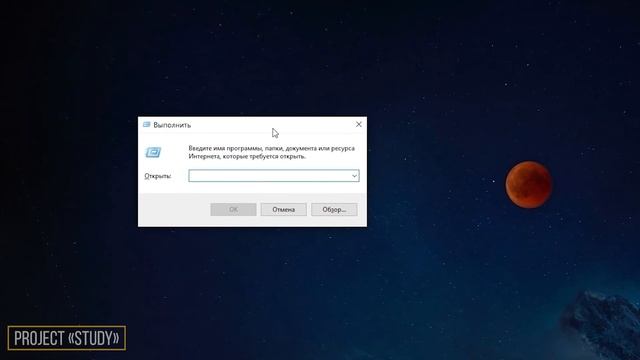Close the Выполнить dialog
640x360 pixels.
tap(358, 124)
